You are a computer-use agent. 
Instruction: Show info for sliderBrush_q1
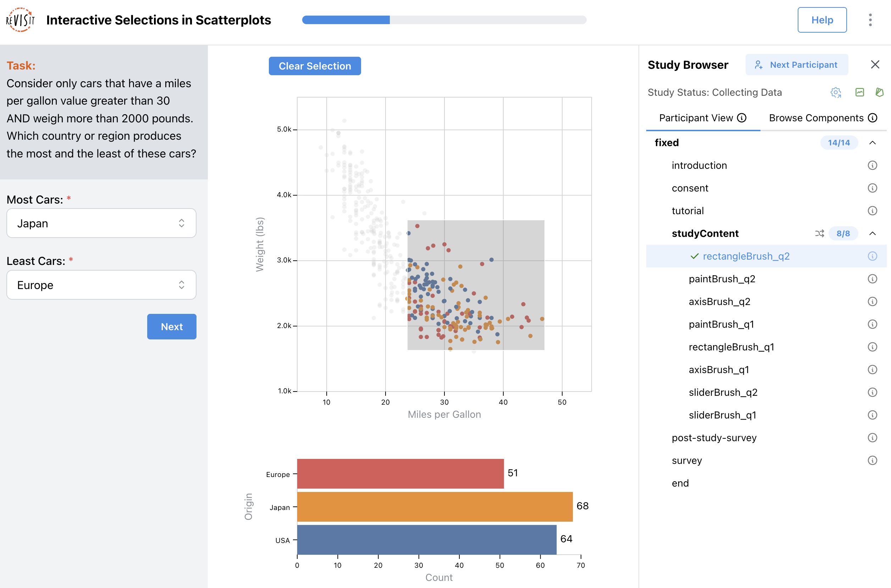(872, 415)
